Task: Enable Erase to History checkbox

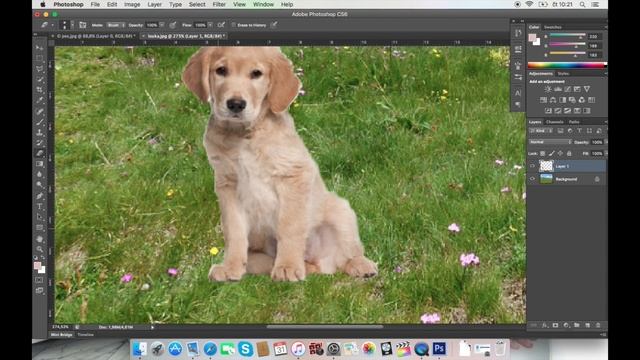Action: click(x=234, y=25)
